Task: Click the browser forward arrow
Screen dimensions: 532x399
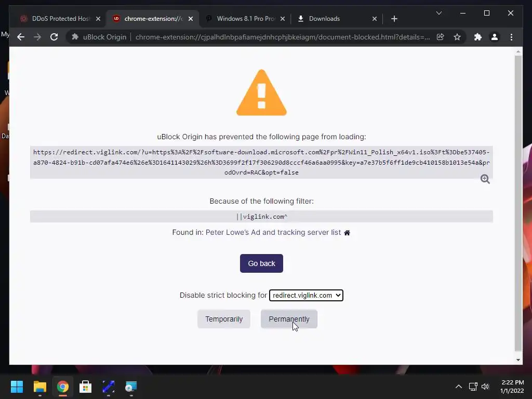Action: [37, 37]
